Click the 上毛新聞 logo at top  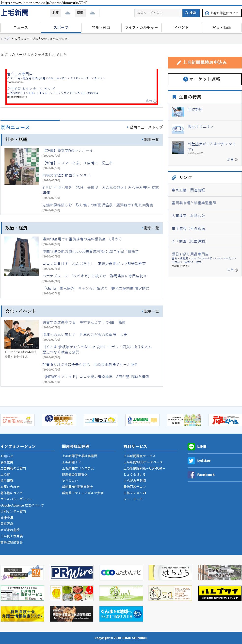point(15,13)
